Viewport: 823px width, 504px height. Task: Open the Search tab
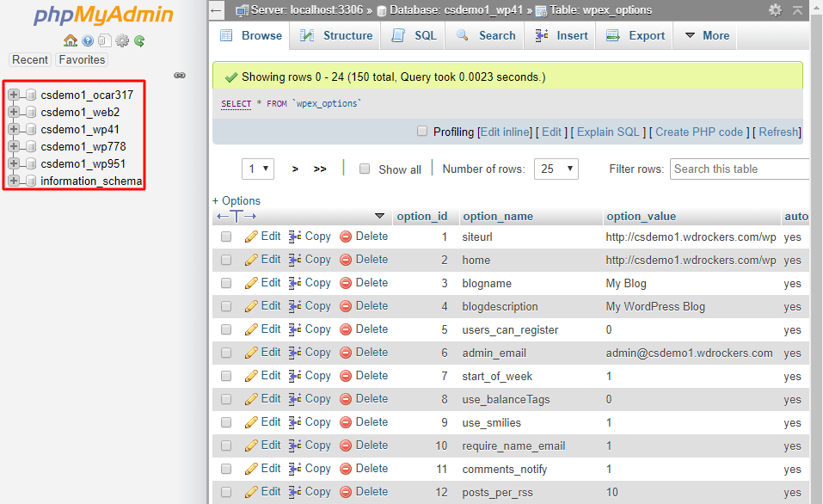(x=486, y=36)
